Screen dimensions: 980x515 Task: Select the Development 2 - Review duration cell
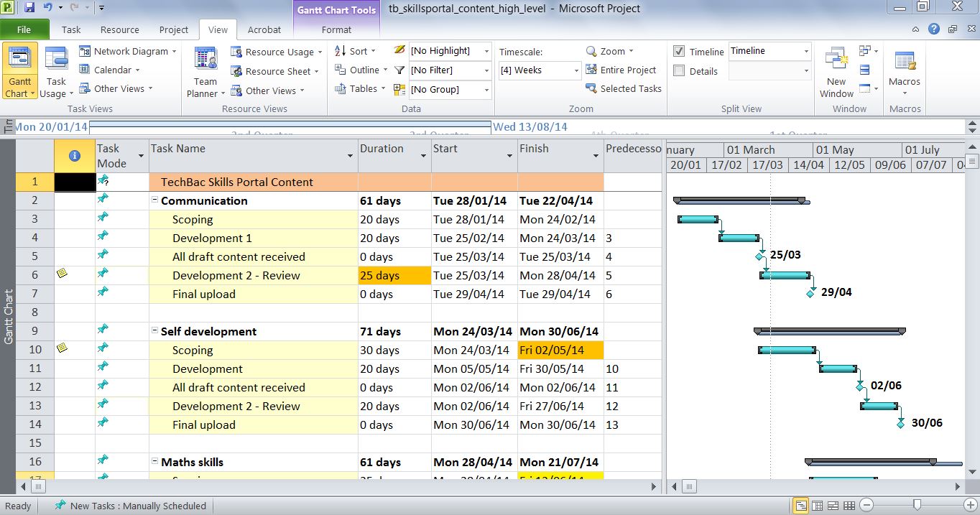[394, 276]
